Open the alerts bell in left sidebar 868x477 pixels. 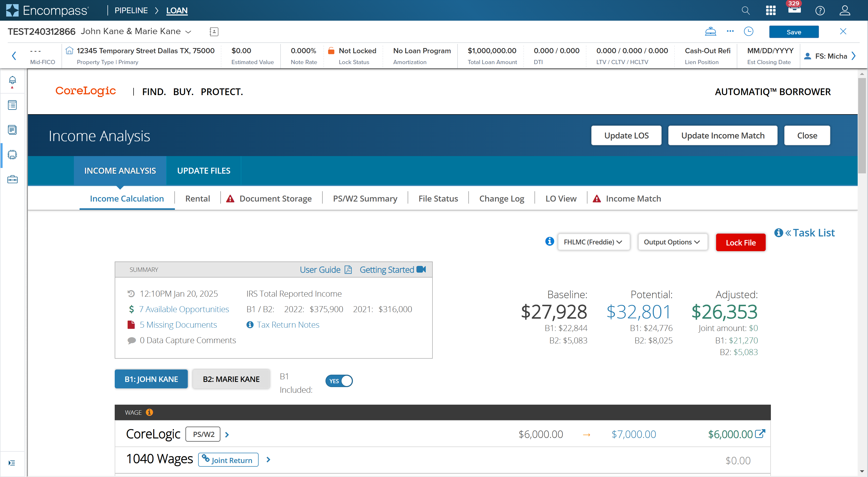click(x=12, y=80)
